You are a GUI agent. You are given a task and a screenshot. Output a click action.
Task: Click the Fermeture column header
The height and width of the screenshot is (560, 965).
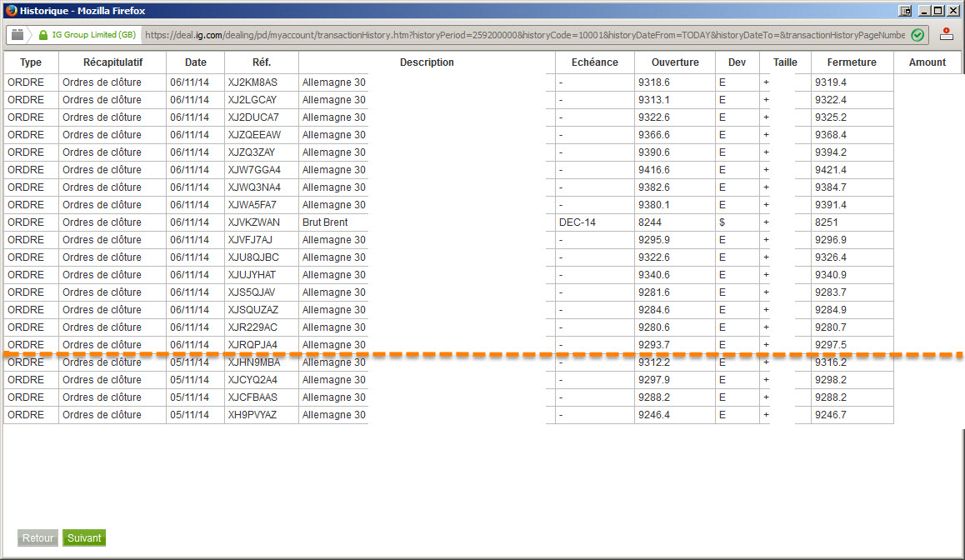[852, 62]
